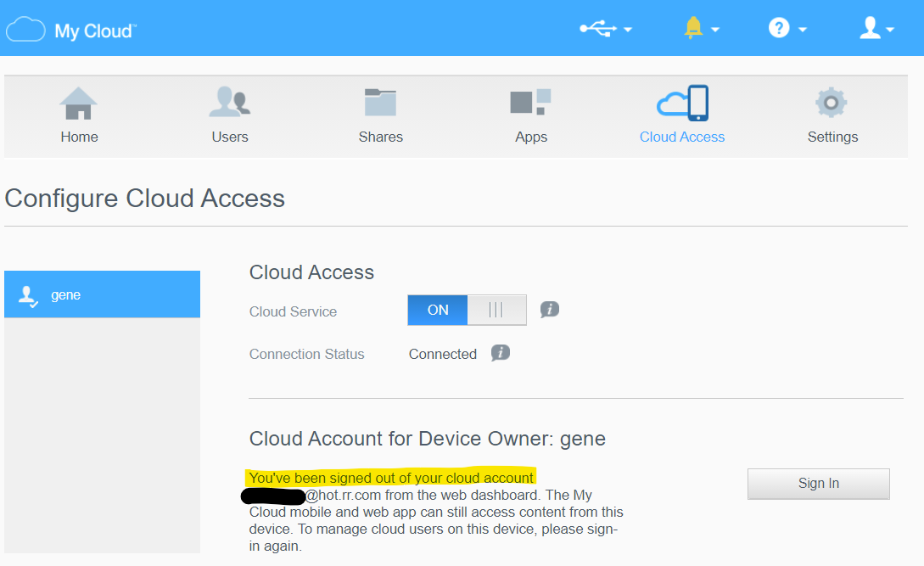The image size is (924, 566).
Task: Click the Users people icon
Action: [230, 102]
